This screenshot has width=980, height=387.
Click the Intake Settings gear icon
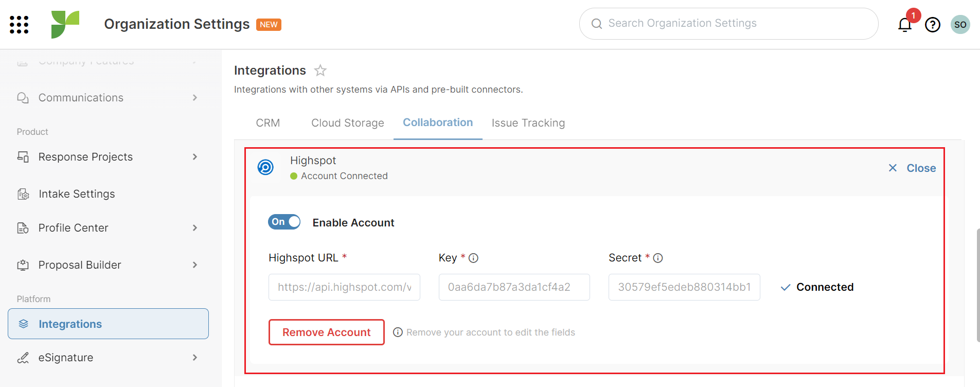point(23,194)
